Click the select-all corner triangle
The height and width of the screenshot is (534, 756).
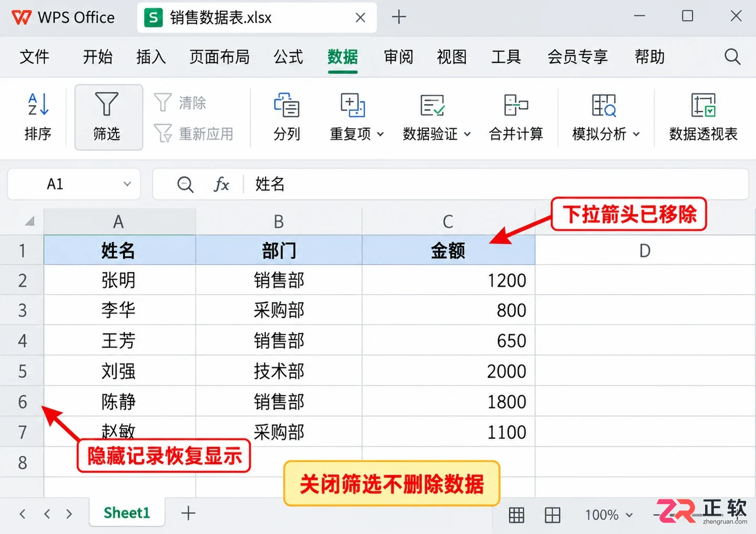[x=30, y=221]
